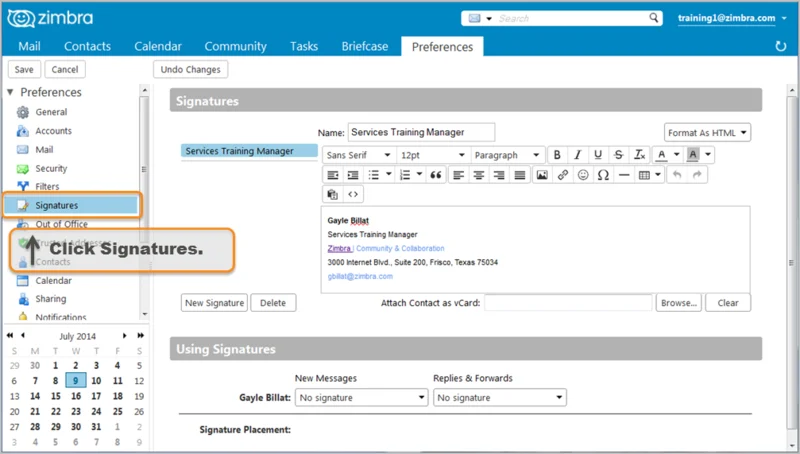Viewport: 800px width, 454px height.
Task: Apply italic formatting to signature text
Action: pos(578,155)
